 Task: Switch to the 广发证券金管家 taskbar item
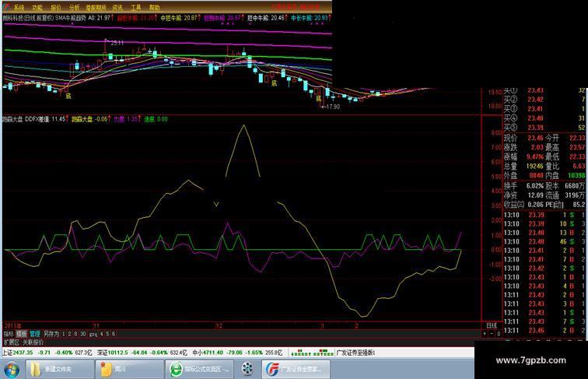[x=296, y=370]
